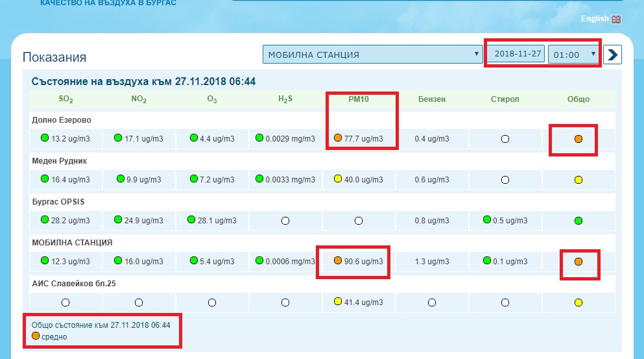644x359 pixels.
Task: Click the Общо column header
Action: pos(578,99)
